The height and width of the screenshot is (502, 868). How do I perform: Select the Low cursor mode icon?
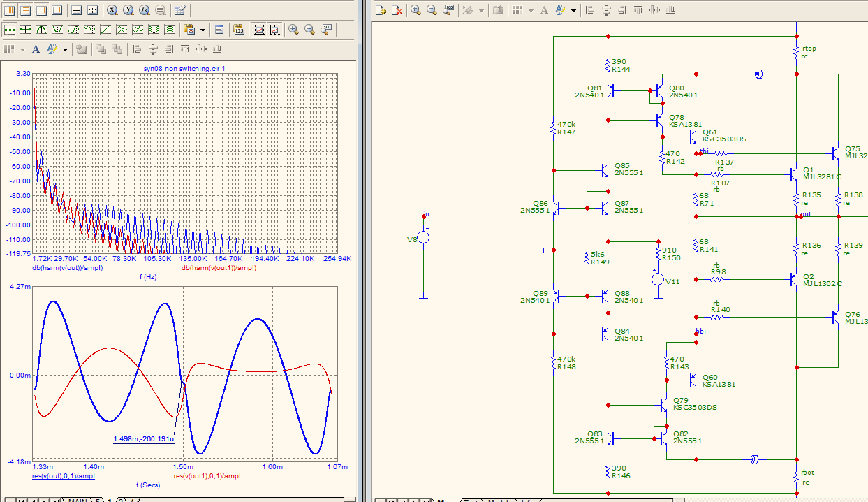[89, 30]
